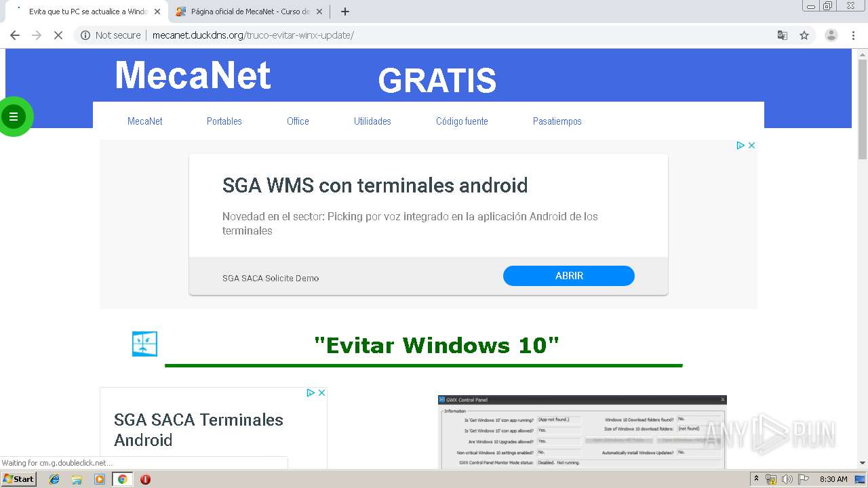The image size is (868, 488).
Task: Click the 8:30 AM system clock
Action: tap(833, 479)
